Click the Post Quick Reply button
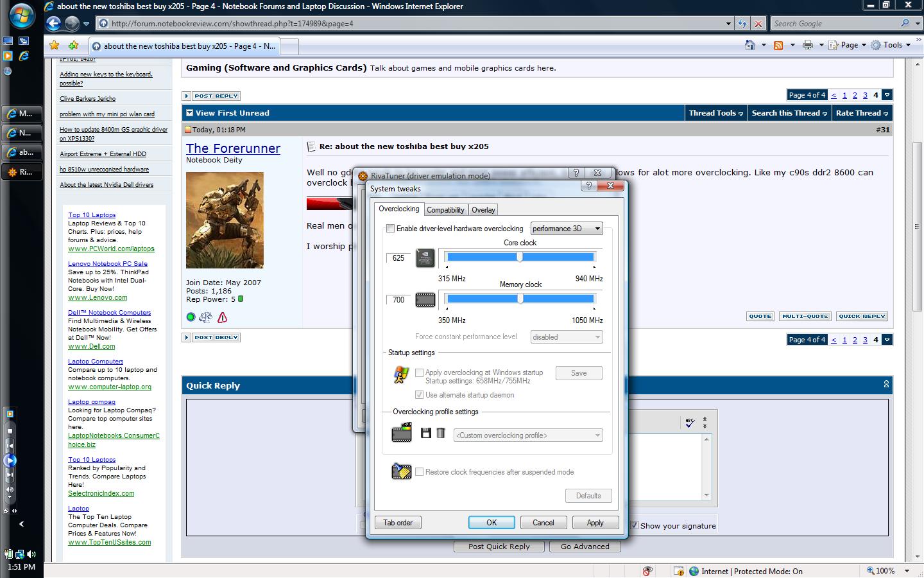 (499, 547)
